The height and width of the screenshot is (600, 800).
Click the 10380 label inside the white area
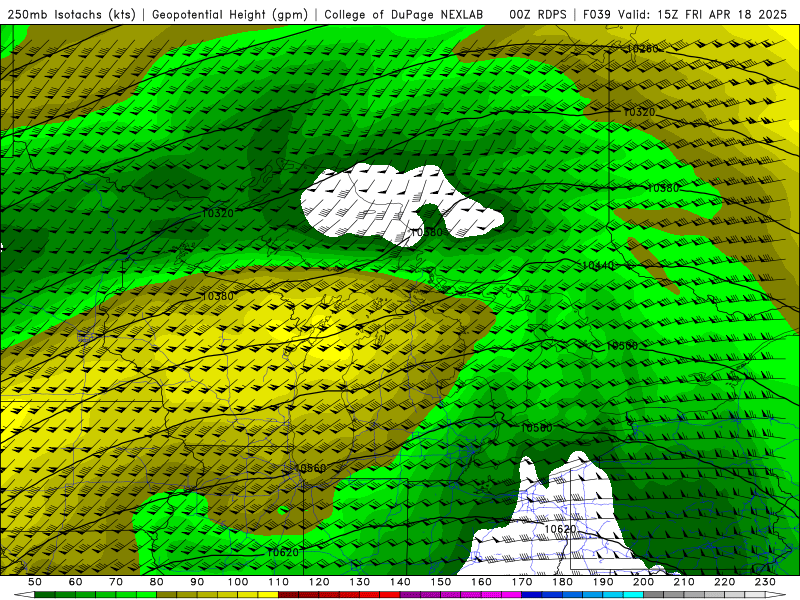pyautogui.click(x=427, y=233)
